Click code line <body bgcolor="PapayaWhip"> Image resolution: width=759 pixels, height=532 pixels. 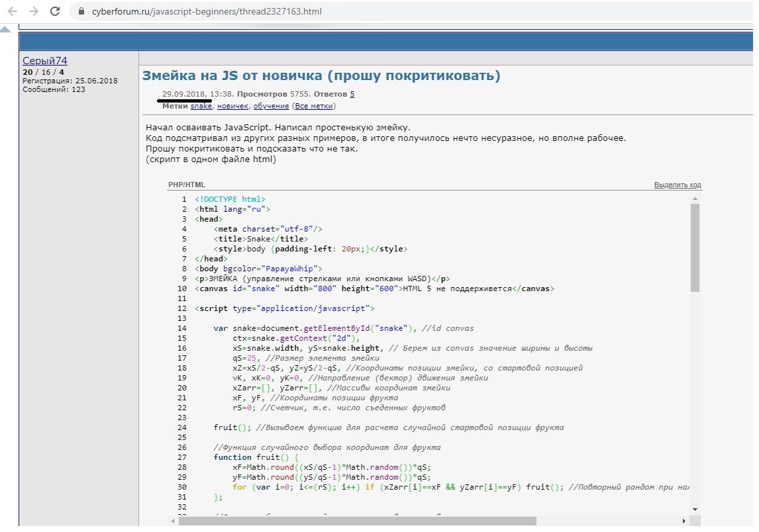pos(258,269)
